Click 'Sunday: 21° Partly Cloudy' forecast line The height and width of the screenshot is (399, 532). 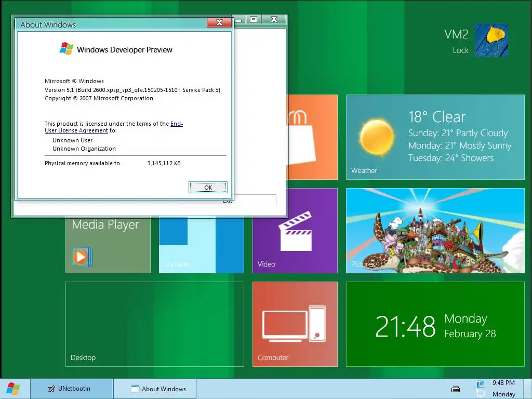click(x=458, y=133)
